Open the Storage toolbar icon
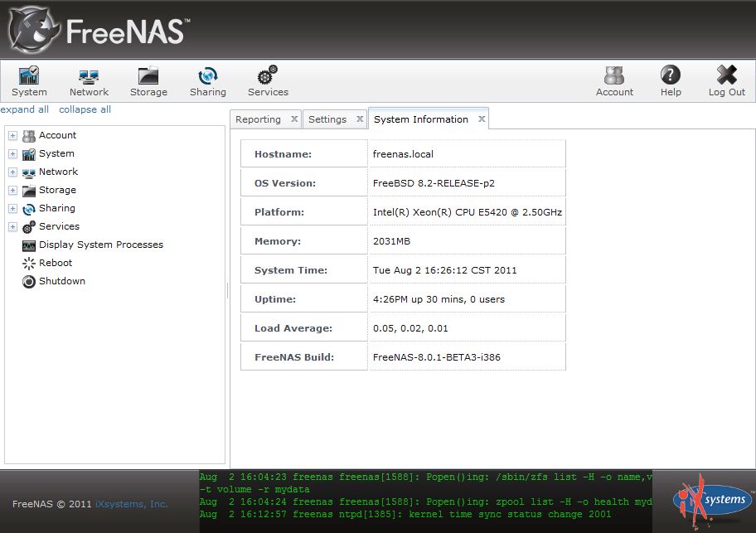756x533 pixels. (x=148, y=81)
